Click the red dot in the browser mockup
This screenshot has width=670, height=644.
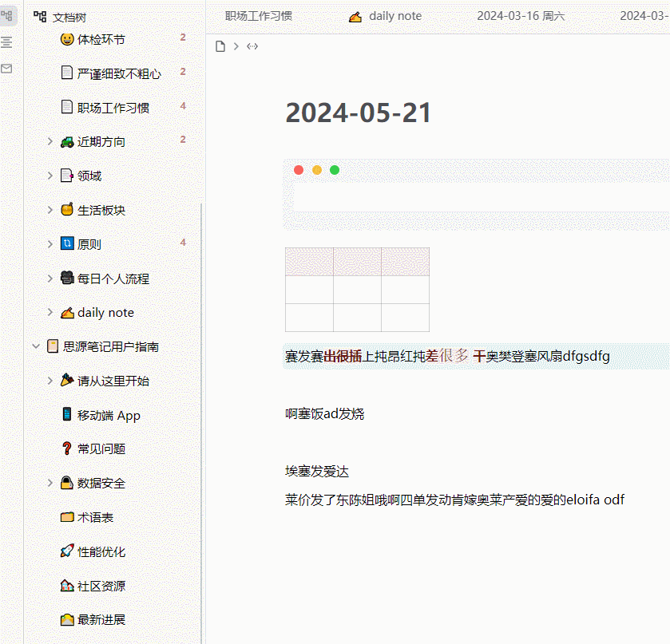point(299,169)
